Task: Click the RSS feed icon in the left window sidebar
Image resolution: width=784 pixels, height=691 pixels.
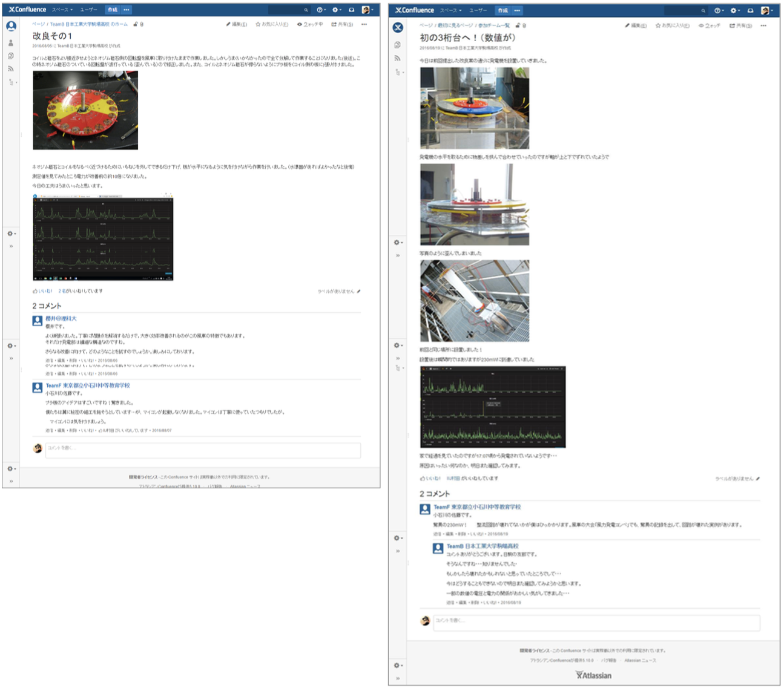Action: pos(11,68)
